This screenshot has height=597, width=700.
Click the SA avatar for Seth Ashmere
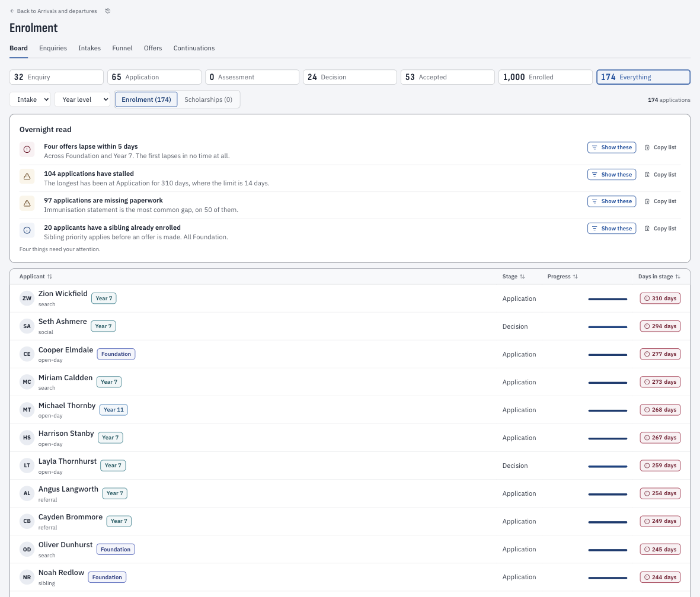(x=27, y=326)
